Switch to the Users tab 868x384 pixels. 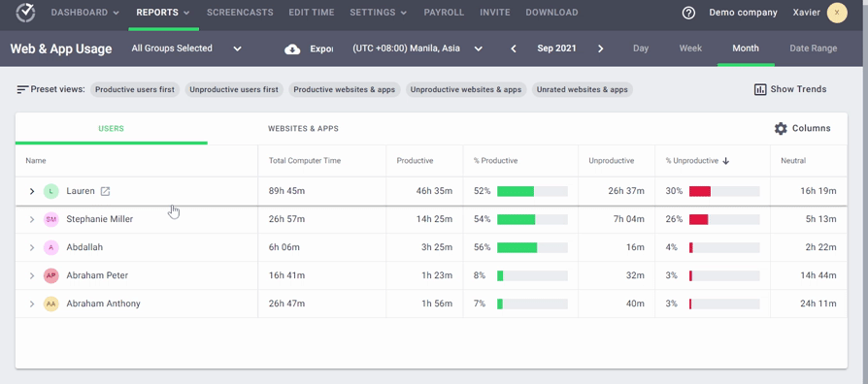point(112,129)
